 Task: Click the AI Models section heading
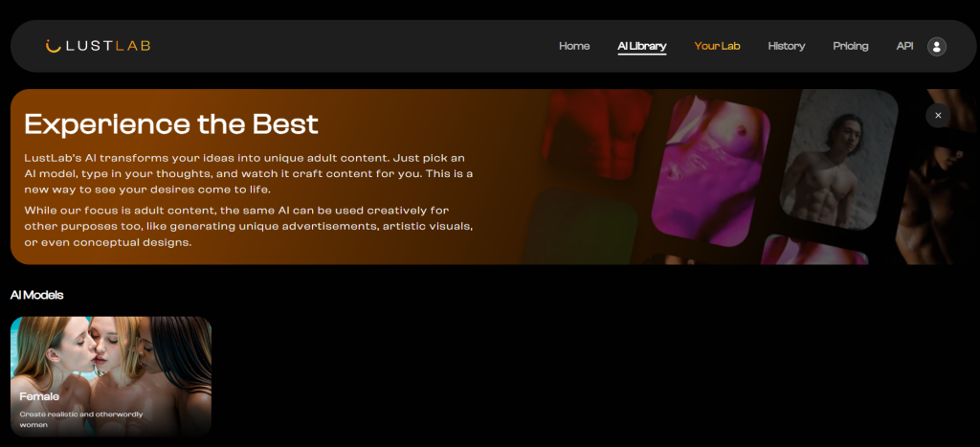tap(37, 295)
